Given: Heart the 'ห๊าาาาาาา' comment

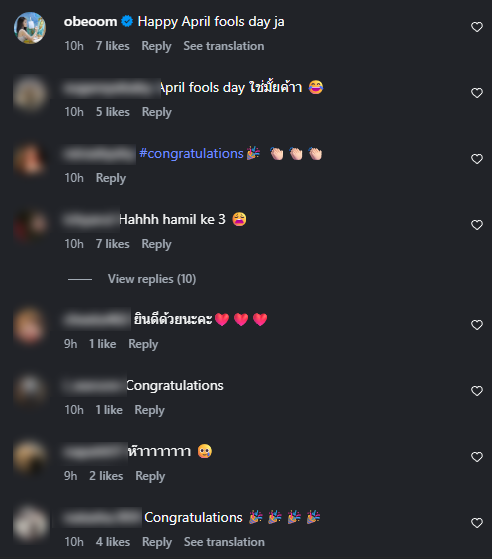Looking at the screenshot, I should 477,457.
